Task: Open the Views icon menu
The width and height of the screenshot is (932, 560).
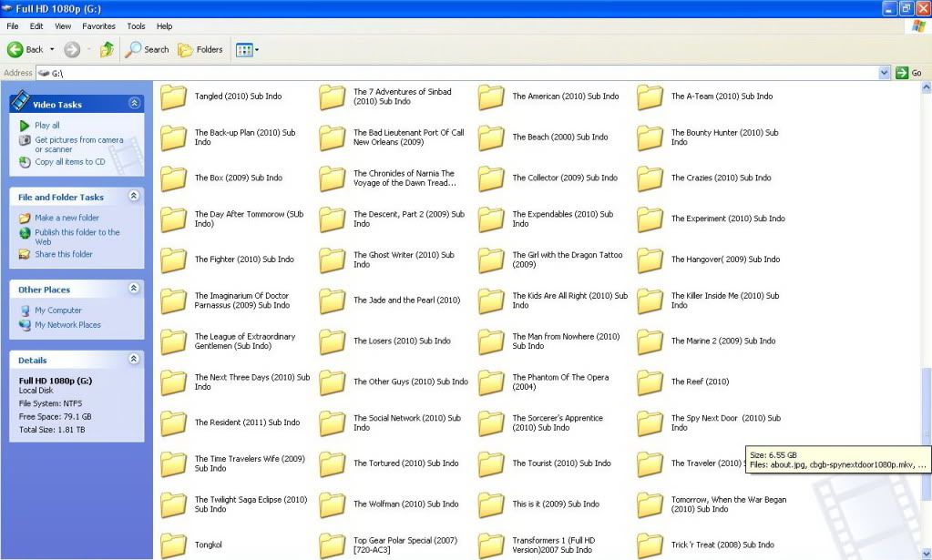Action: click(x=243, y=50)
